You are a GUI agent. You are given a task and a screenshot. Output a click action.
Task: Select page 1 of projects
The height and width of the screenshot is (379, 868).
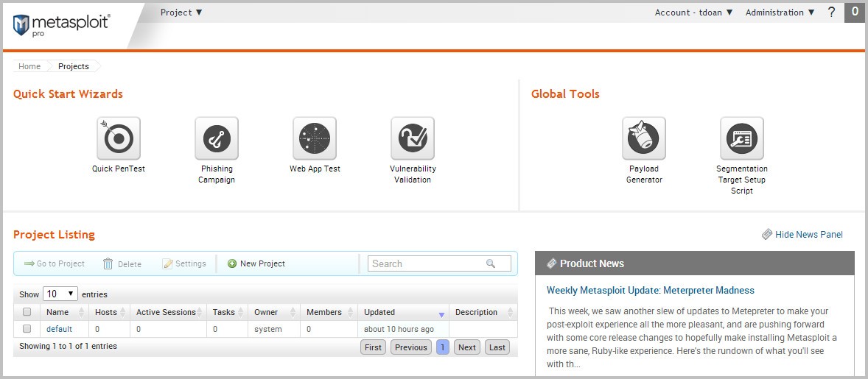(443, 347)
